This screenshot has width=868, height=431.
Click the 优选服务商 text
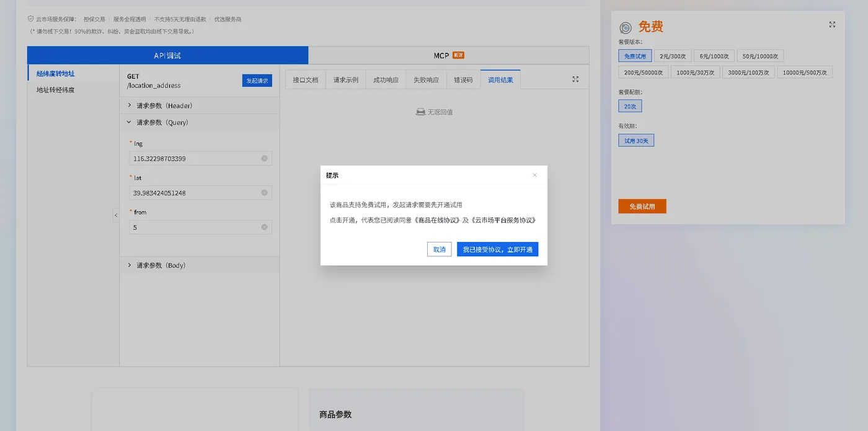pyautogui.click(x=228, y=19)
